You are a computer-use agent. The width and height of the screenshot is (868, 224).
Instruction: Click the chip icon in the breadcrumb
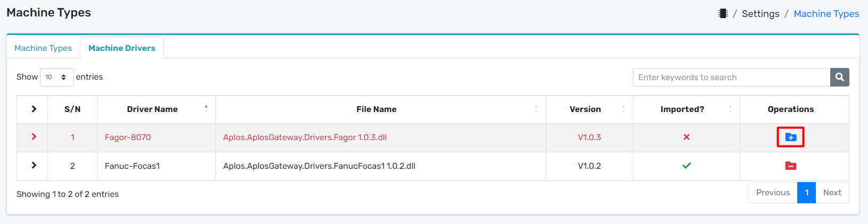723,14
